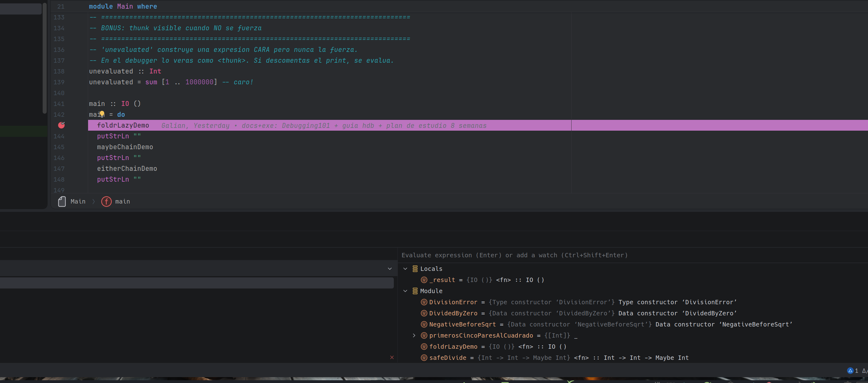This screenshot has width=868, height=383.
Task: Click the variable icon beside NegativeBeforeSqrt
Action: click(424, 324)
